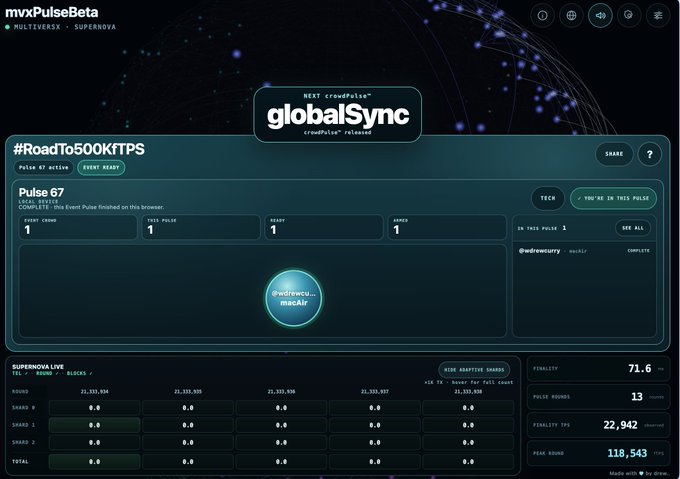Click the globalSync crowdPulse card

pyautogui.click(x=337, y=114)
